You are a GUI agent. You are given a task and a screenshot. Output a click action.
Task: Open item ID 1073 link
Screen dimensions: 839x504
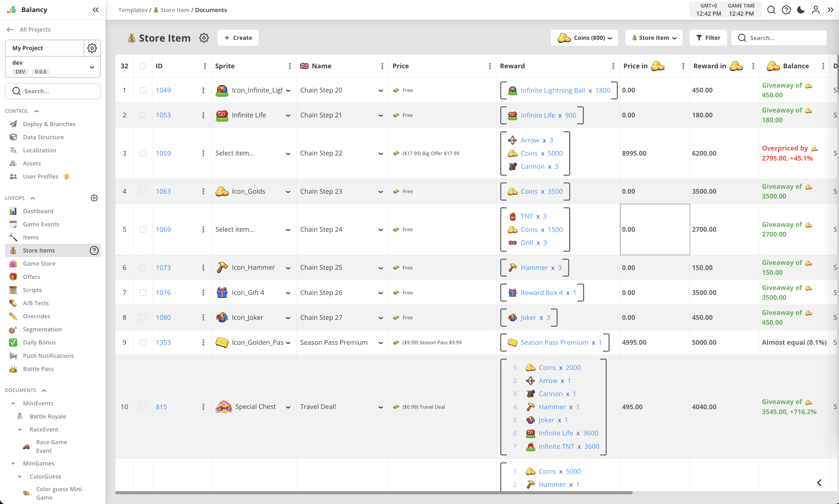click(163, 268)
